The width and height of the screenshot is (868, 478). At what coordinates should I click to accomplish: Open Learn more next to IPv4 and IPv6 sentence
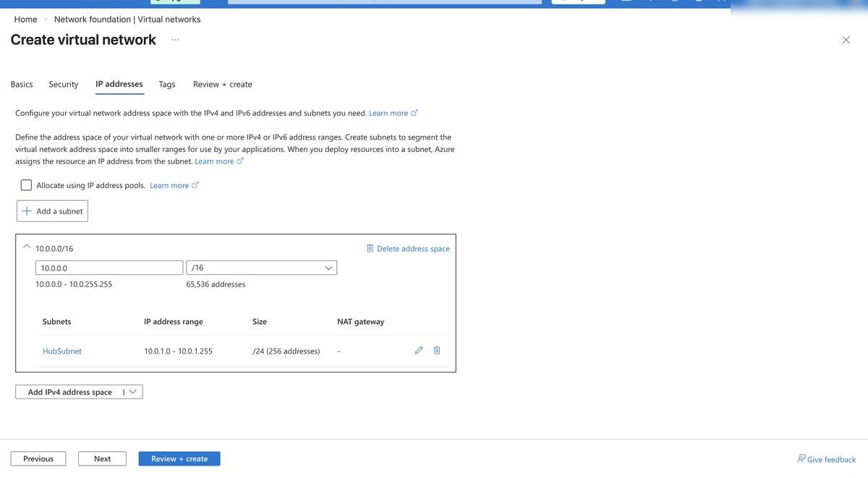coord(393,113)
